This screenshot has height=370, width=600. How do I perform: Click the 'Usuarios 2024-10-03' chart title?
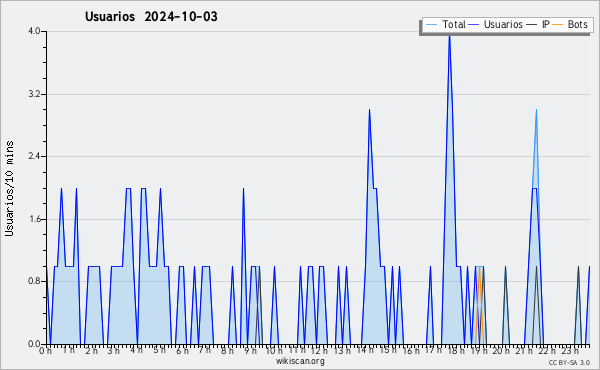click(x=151, y=16)
